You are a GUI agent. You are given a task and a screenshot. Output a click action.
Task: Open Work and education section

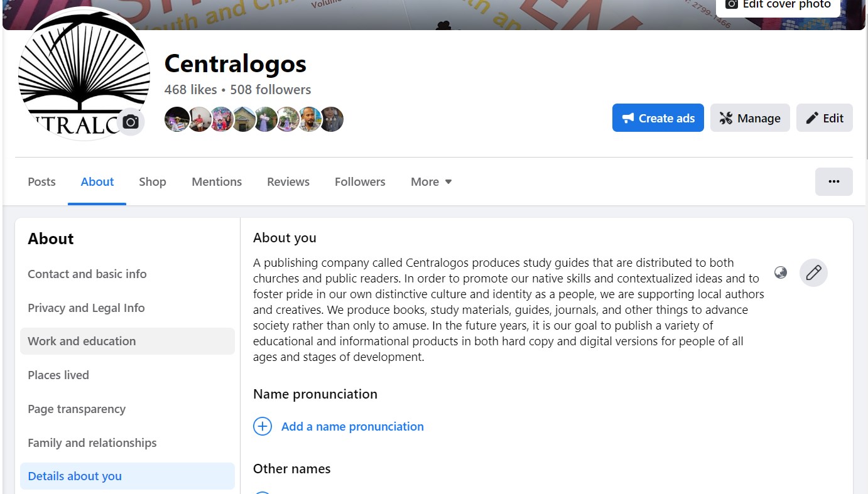(82, 341)
